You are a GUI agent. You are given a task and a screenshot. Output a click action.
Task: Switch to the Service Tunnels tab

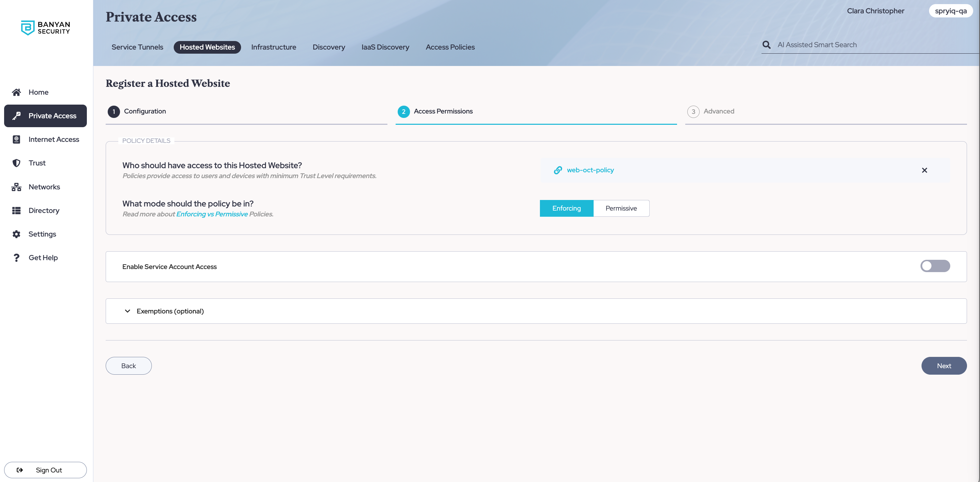(137, 47)
